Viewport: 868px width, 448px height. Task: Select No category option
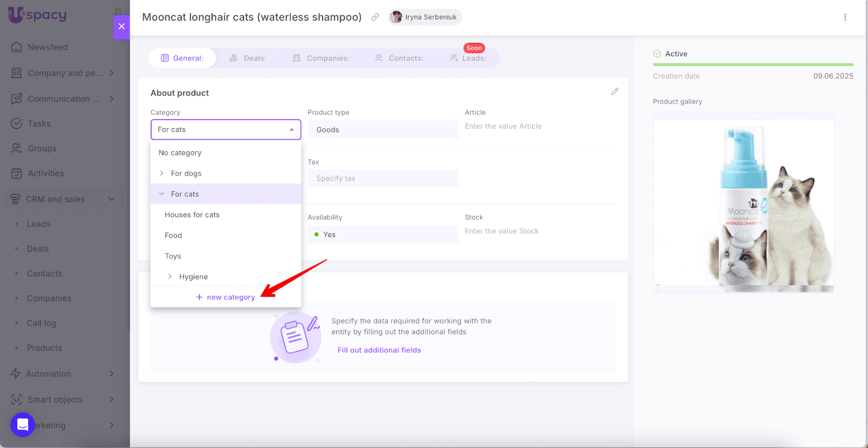(x=180, y=153)
